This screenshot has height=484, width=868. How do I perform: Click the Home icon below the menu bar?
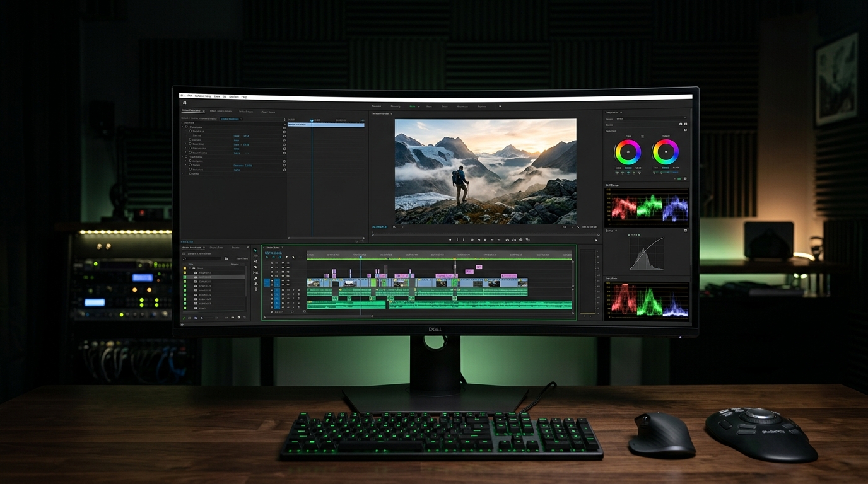point(185,102)
